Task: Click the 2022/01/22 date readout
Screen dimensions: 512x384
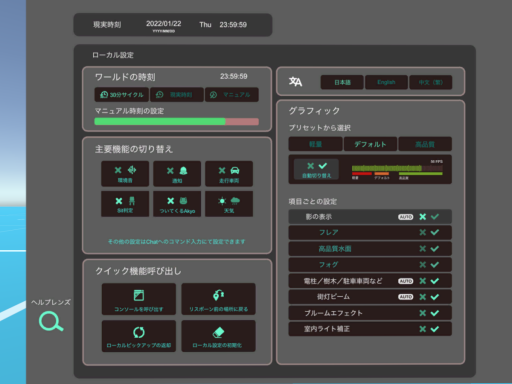Action: [x=164, y=24]
